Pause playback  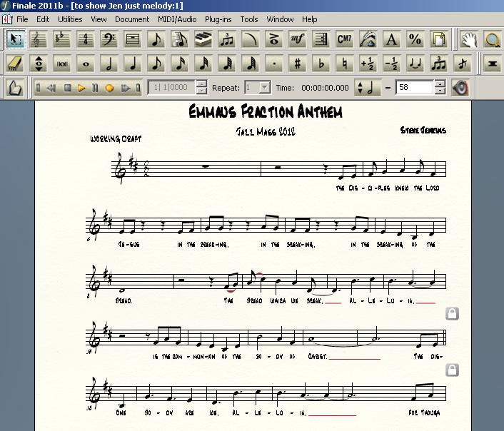95,88
